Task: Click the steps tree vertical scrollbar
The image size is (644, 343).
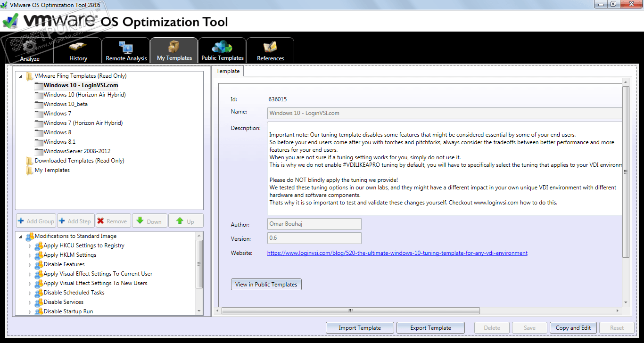Action: tap(199, 264)
